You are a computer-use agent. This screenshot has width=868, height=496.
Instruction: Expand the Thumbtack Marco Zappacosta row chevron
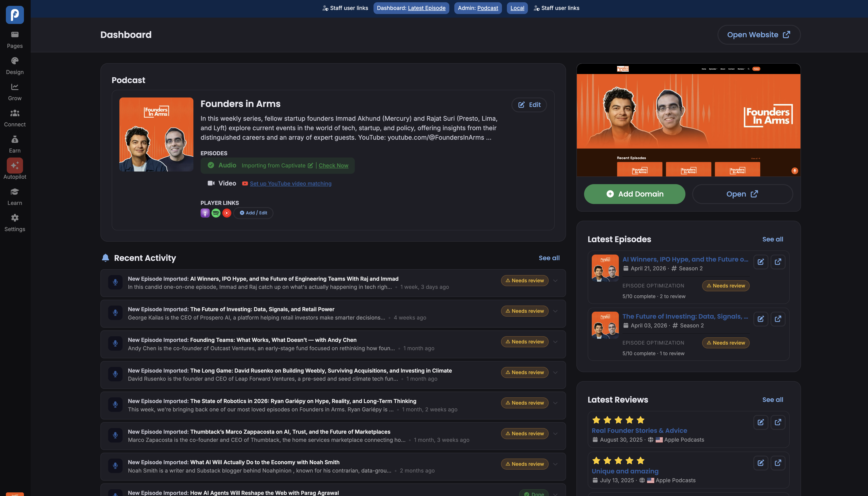[x=555, y=434]
